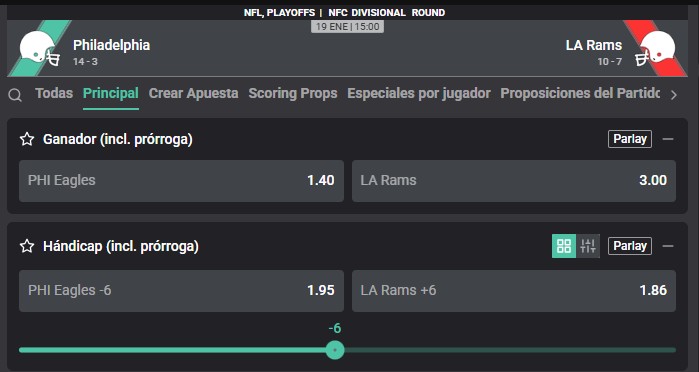Toggle Parlay on the Hándicap market

click(x=630, y=246)
